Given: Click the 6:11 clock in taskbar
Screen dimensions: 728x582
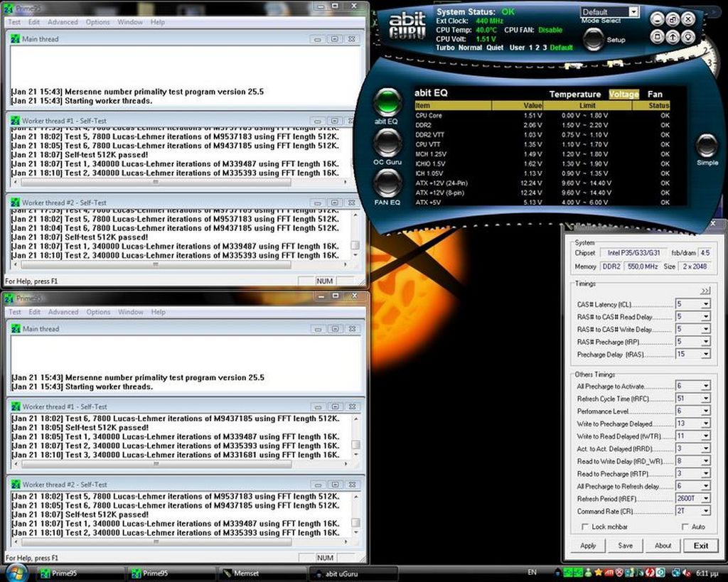Looking at the screenshot, I should click(x=707, y=573).
